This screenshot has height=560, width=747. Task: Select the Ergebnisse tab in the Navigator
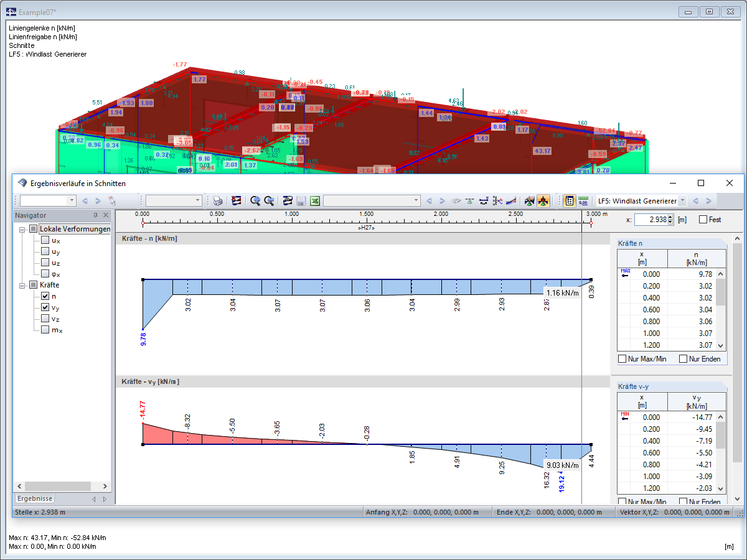click(x=35, y=498)
